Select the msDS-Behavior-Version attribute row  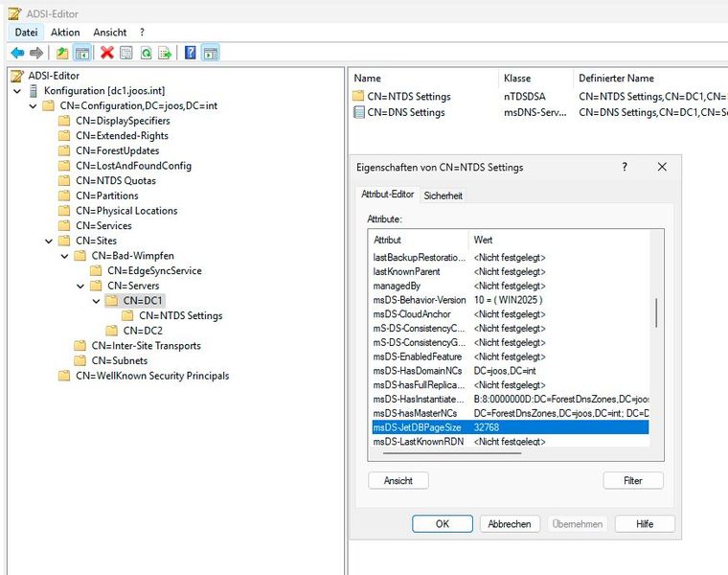[511, 300]
